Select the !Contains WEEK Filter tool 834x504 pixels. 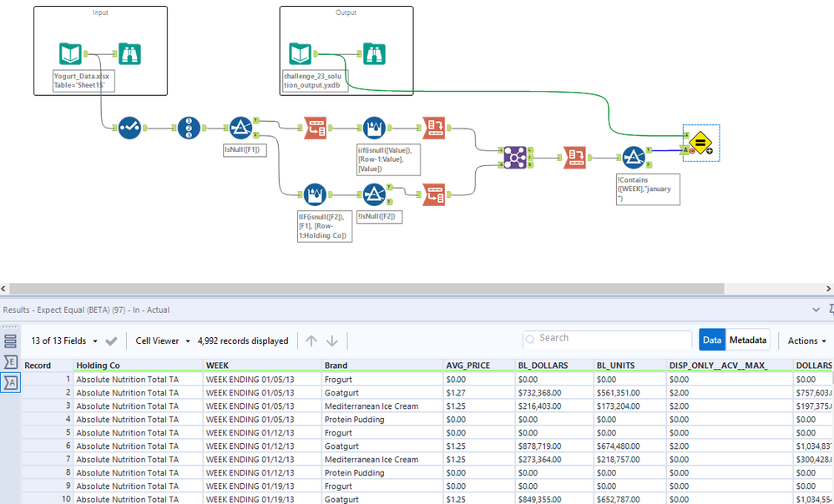tap(634, 157)
